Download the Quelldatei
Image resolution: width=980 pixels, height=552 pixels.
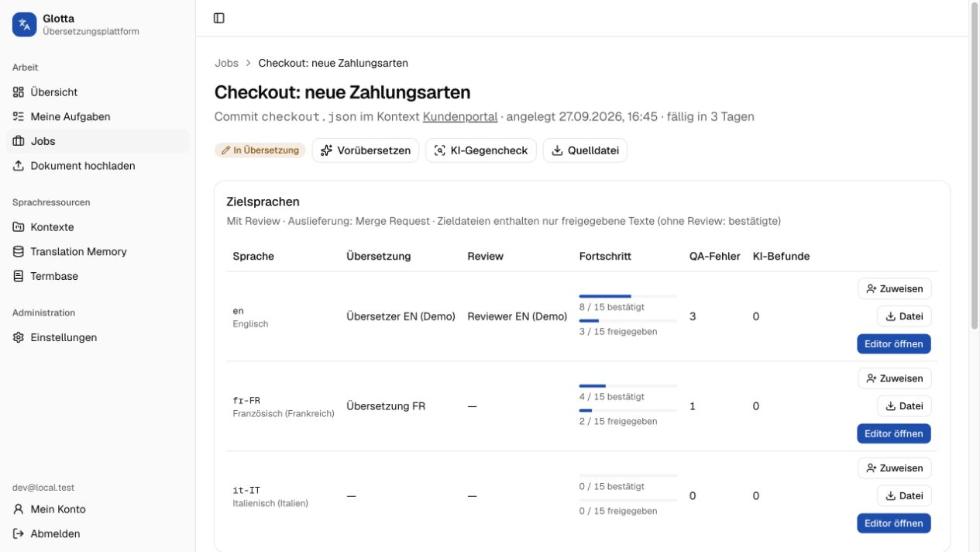(585, 150)
